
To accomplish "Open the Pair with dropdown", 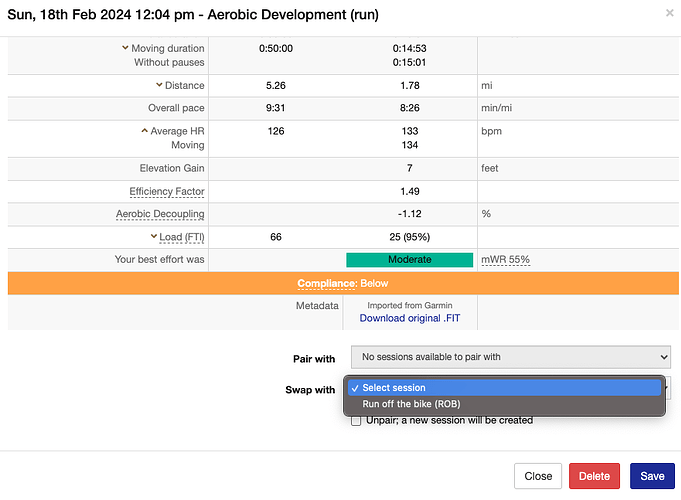I will click(x=510, y=357).
